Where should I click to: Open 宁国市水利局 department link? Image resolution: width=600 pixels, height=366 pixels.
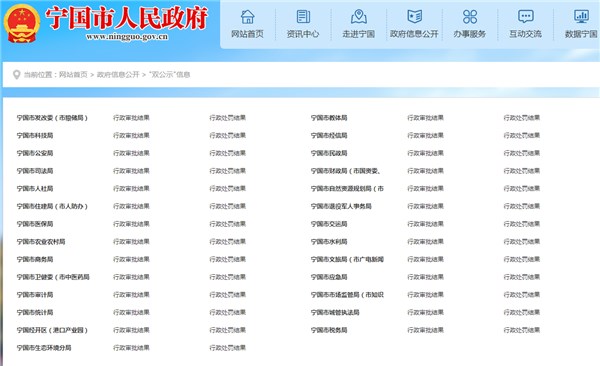coord(329,242)
